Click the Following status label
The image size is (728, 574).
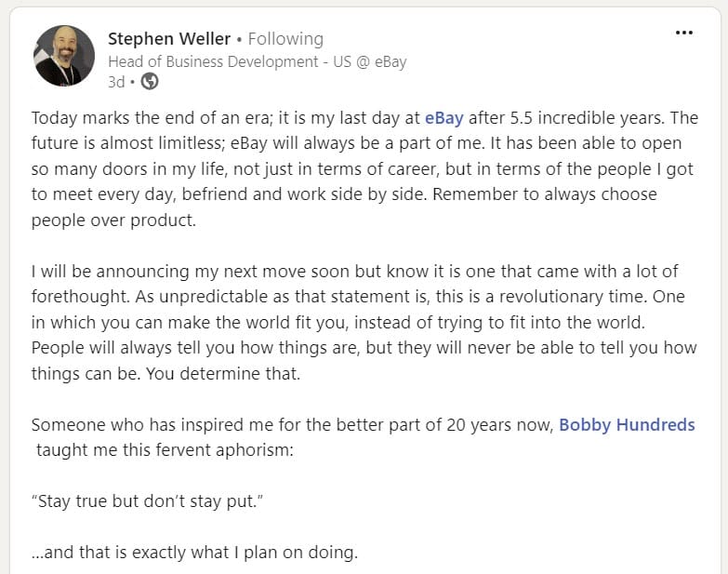pyautogui.click(x=285, y=38)
